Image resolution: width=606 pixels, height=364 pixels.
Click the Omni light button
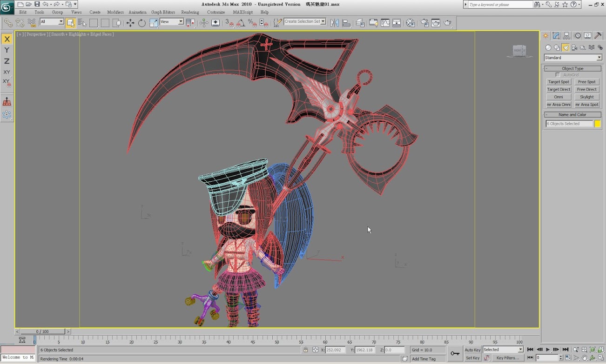tap(559, 97)
